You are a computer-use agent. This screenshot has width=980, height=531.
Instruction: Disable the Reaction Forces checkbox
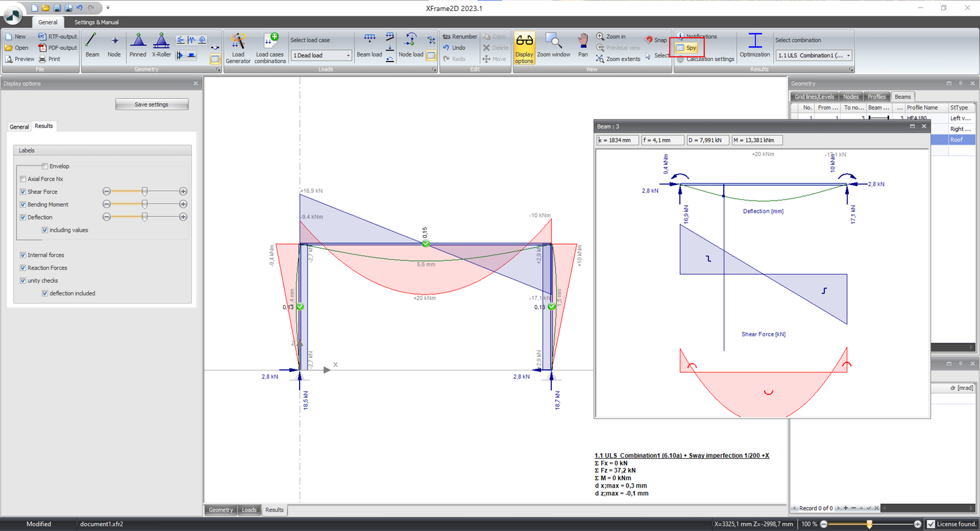click(23, 268)
